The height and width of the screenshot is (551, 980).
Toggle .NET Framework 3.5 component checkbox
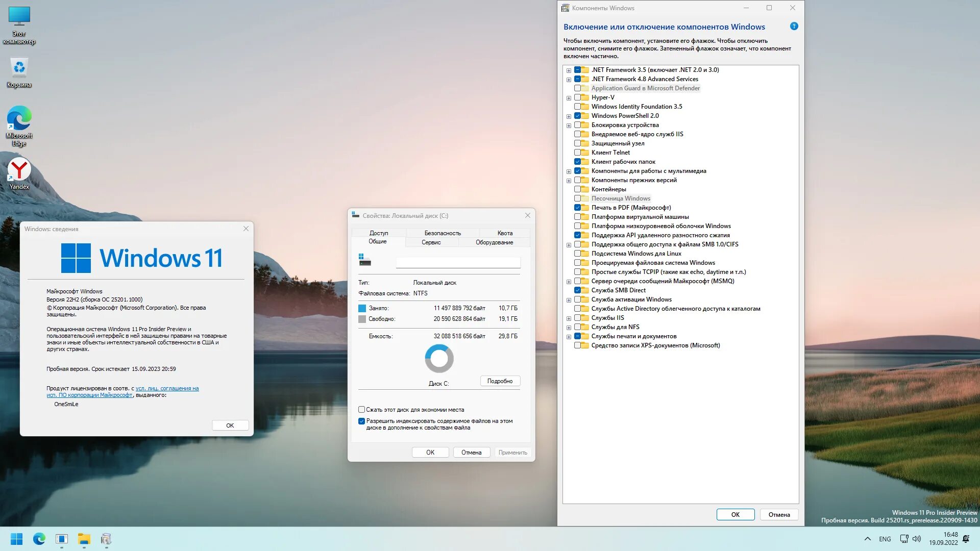tap(577, 69)
